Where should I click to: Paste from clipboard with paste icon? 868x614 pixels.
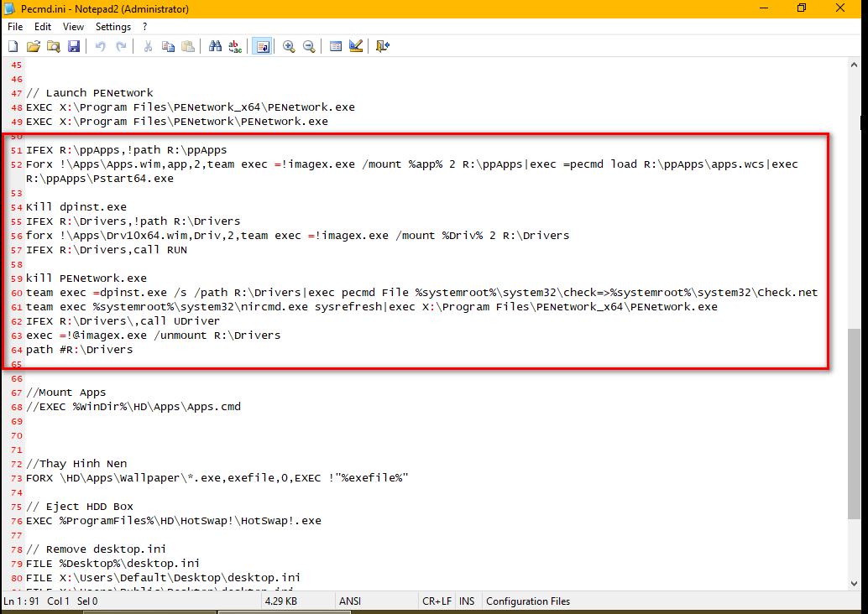(188, 46)
